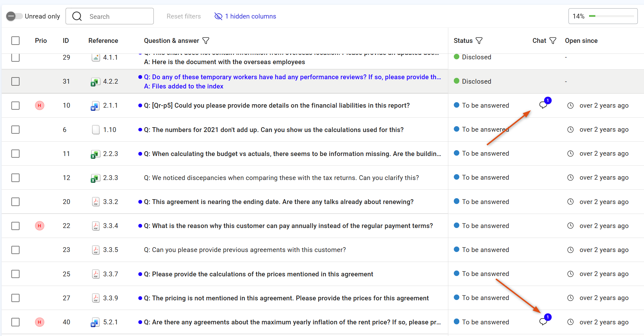Screen dimensions: 644x336
Task: Open question about pricing not mentioned
Action: tap(286, 298)
